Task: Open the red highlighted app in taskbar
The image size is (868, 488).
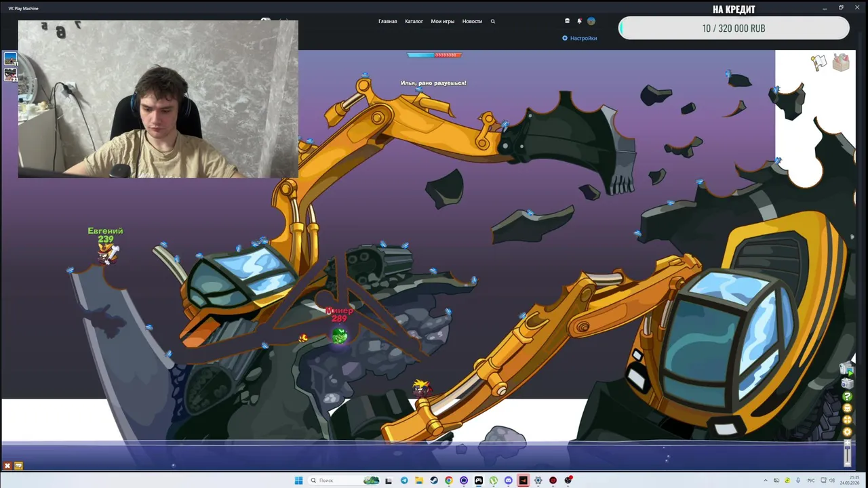Action: pos(524,481)
